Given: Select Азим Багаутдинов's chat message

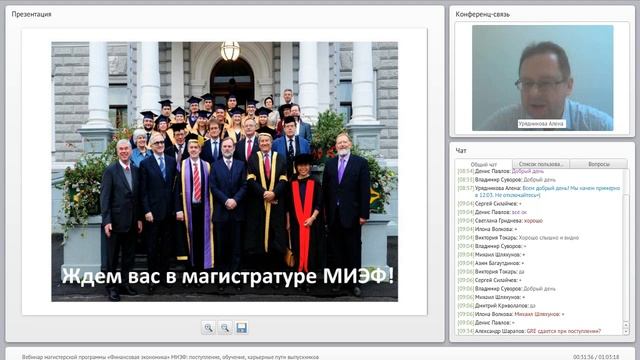Looking at the screenshot, I should [491, 263].
